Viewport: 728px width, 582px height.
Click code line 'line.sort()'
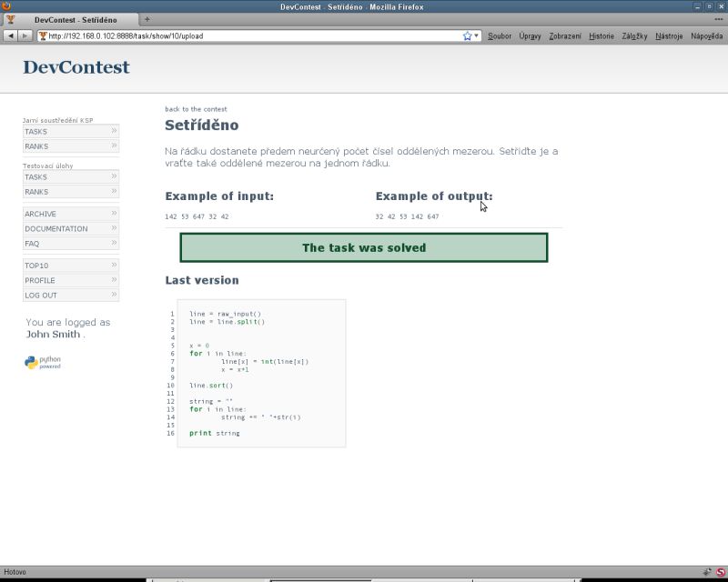(211, 386)
